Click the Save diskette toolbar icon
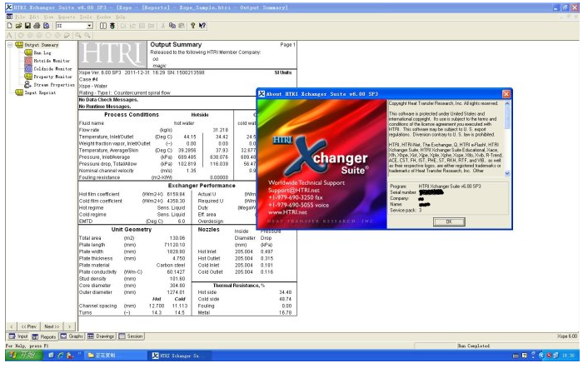 [27, 26]
